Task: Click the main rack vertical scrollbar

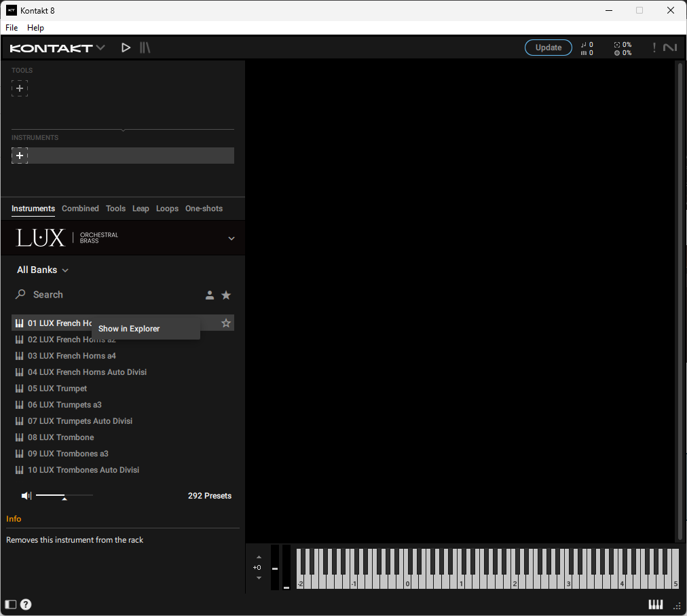Action: pyautogui.click(x=680, y=301)
